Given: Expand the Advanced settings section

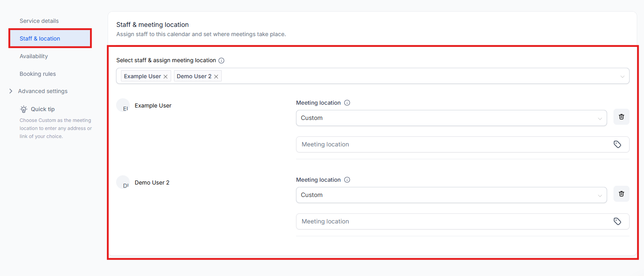Looking at the screenshot, I should (11, 91).
